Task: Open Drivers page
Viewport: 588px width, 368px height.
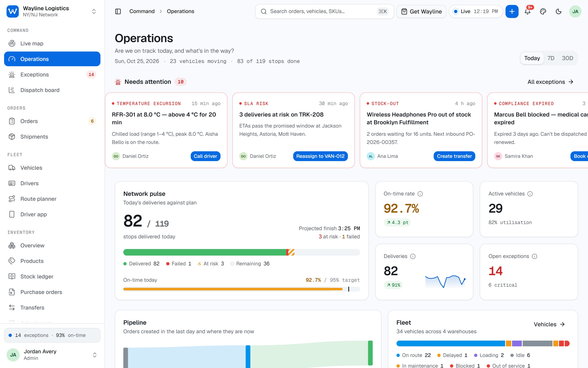Action: tap(52, 183)
